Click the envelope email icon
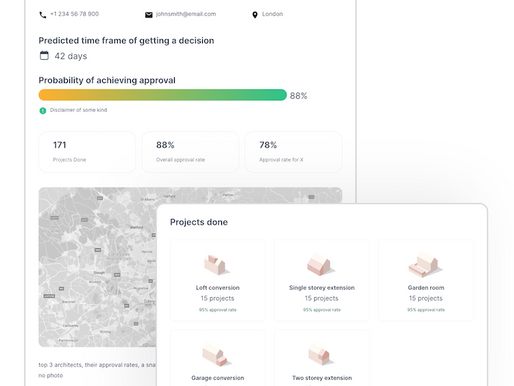The image size is (514, 386). click(149, 15)
